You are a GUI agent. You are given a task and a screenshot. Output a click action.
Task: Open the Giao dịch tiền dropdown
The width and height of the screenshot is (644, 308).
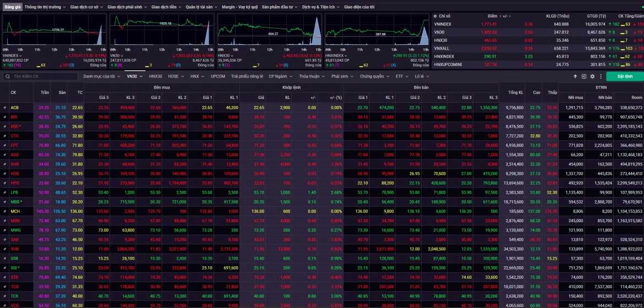coord(167,7)
